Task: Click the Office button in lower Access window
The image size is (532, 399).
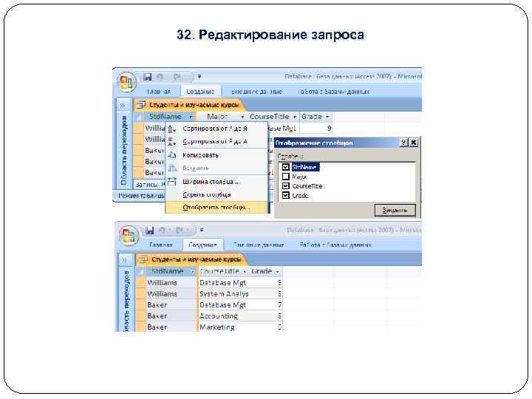Action: 129,236
